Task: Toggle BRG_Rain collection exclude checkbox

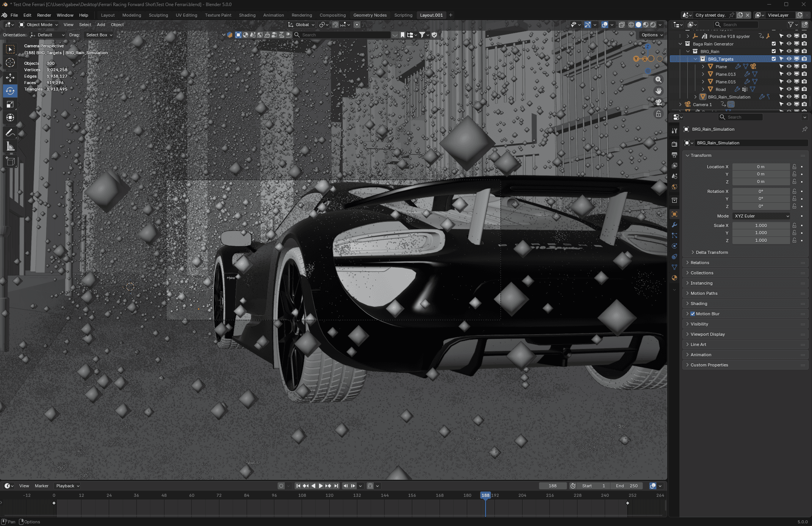Action: pyautogui.click(x=774, y=52)
